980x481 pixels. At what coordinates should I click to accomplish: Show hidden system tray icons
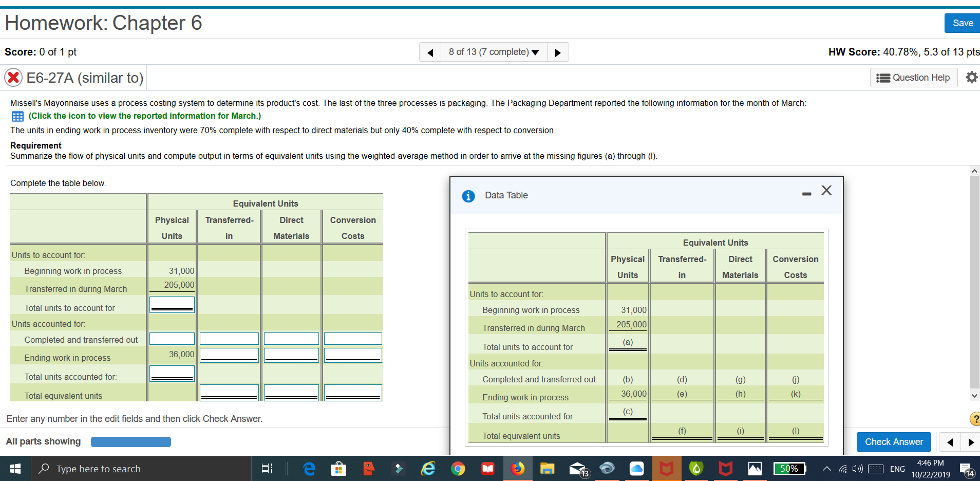826,469
